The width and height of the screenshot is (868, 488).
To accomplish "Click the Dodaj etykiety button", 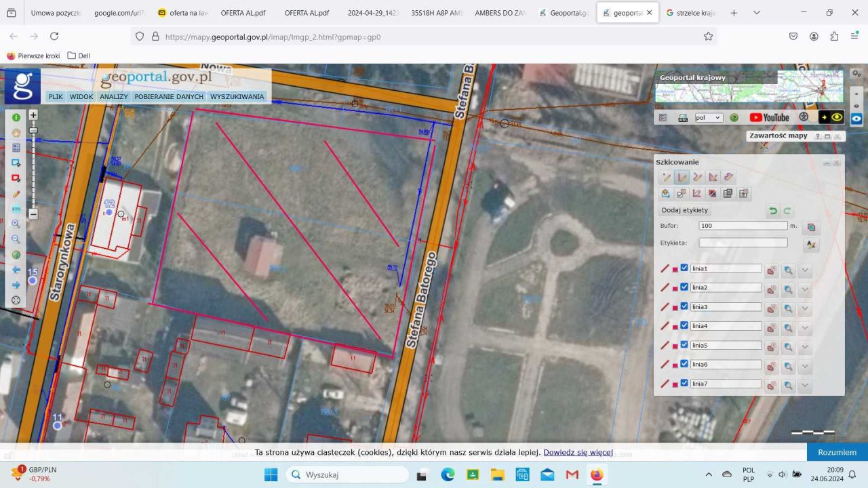I will click(684, 210).
